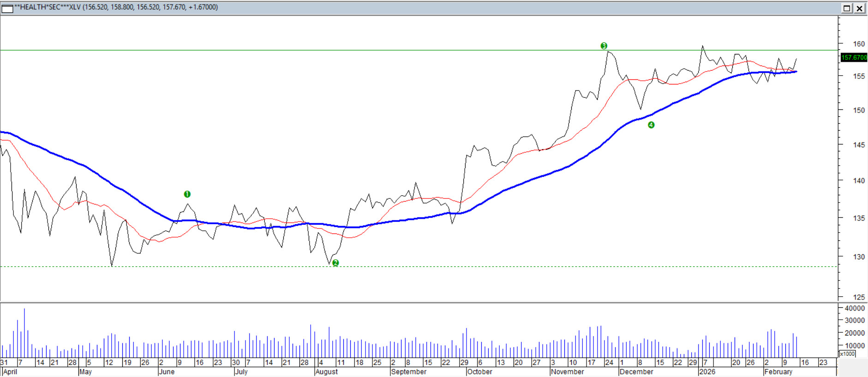This screenshot has width=868, height=377.
Task: Select the green circled marker number 4
Action: coord(651,125)
